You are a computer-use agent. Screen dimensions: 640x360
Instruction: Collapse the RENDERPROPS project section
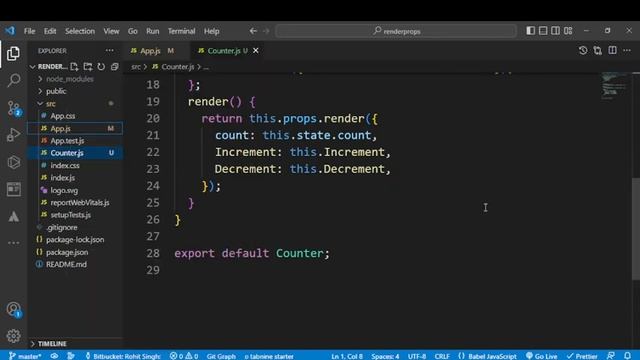32,67
